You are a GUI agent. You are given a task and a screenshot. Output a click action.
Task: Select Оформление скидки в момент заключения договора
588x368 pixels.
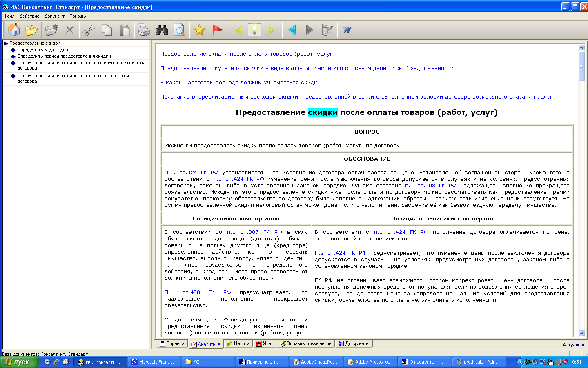click(81, 65)
